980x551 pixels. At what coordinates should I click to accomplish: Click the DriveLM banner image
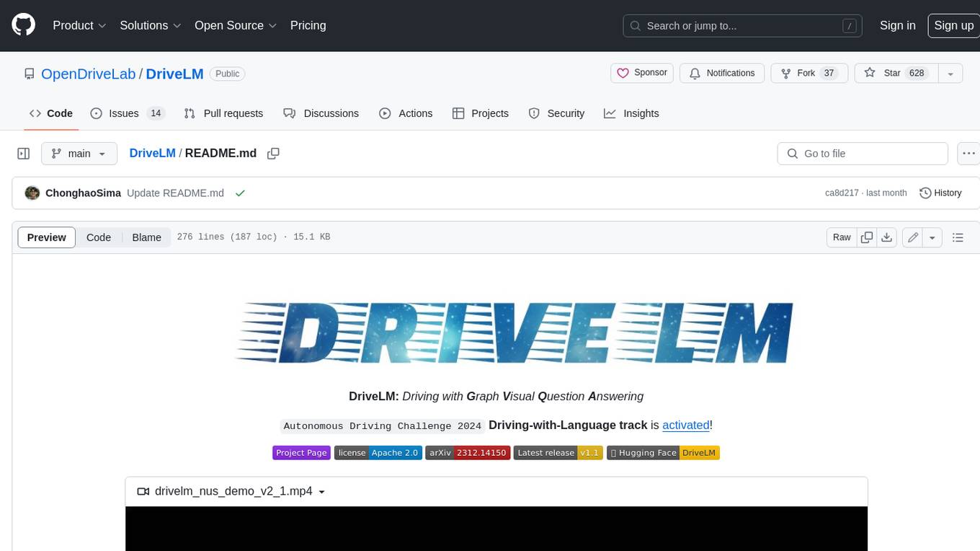[514, 332]
